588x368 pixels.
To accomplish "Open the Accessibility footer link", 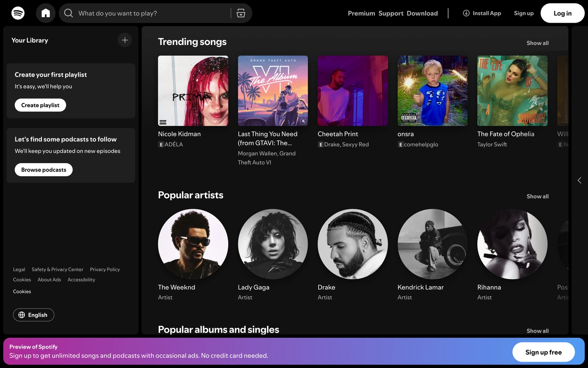I will pos(81,280).
